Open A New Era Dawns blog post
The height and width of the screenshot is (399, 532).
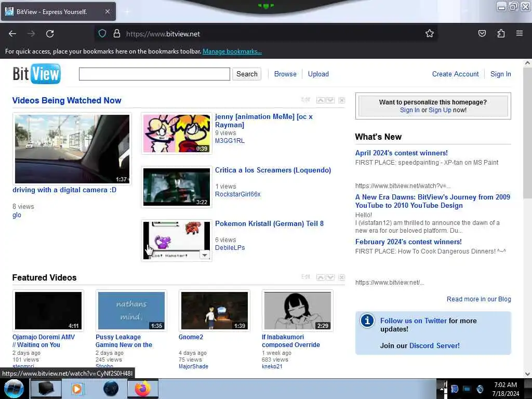(433, 201)
